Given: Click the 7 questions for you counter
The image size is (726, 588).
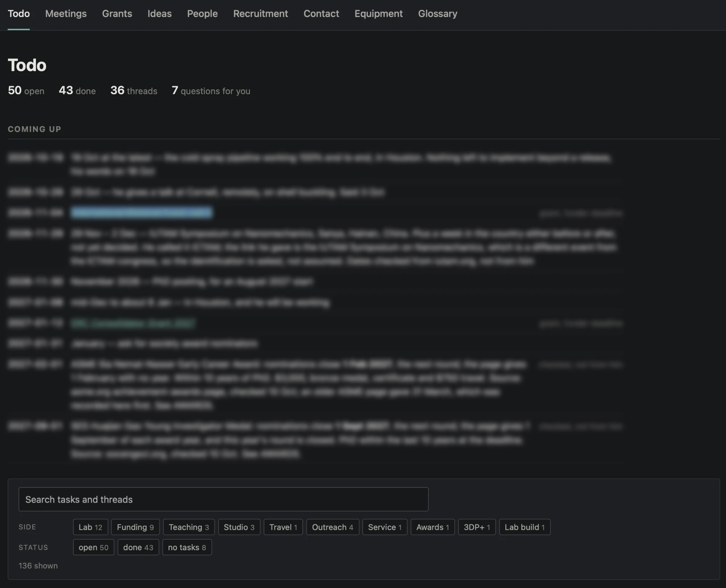Looking at the screenshot, I should pyautogui.click(x=211, y=90).
